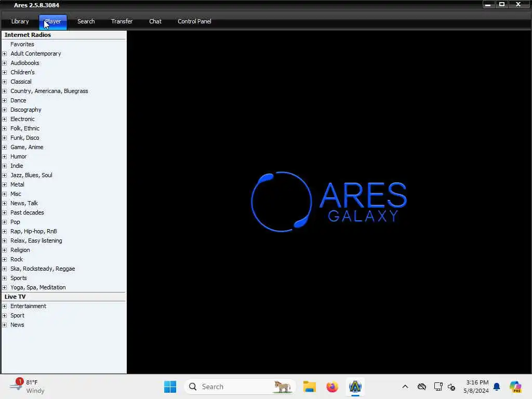Viewport: 532px width, 399px height.
Task: Click the Ares Galaxy logo area
Action: click(x=329, y=202)
